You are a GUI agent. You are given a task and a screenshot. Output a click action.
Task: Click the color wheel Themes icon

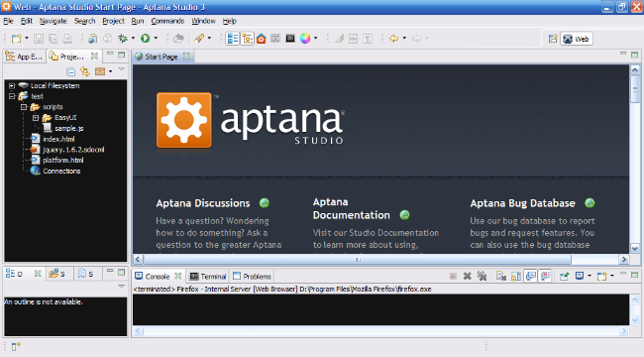(x=305, y=39)
